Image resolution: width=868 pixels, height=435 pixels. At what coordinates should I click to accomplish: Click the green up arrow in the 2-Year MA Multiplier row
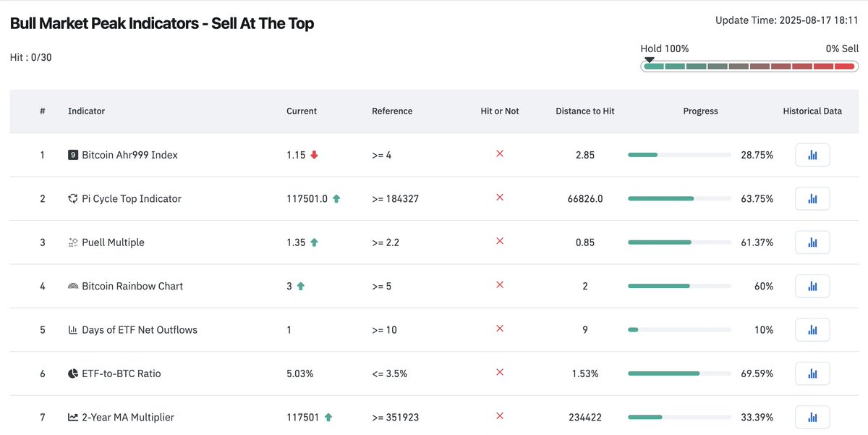click(x=328, y=417)
